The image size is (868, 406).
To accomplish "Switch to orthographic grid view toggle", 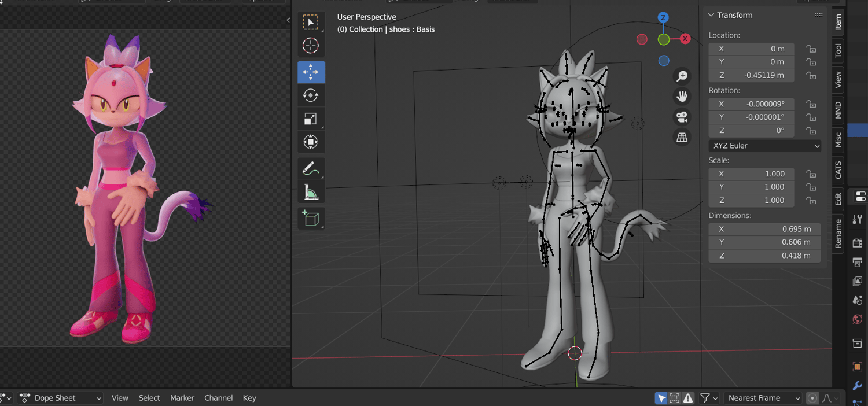I will pos(682,137).
